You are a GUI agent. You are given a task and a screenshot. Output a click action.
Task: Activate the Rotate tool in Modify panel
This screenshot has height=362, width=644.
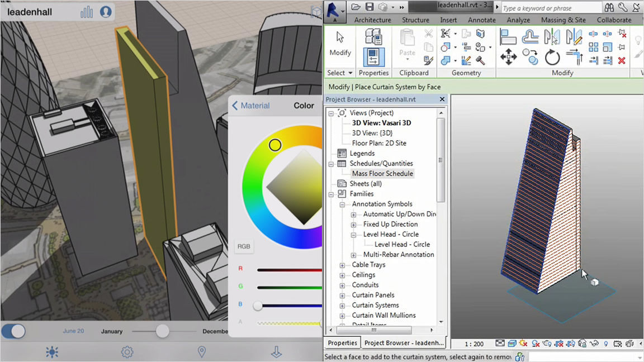[x=552, y=56]
